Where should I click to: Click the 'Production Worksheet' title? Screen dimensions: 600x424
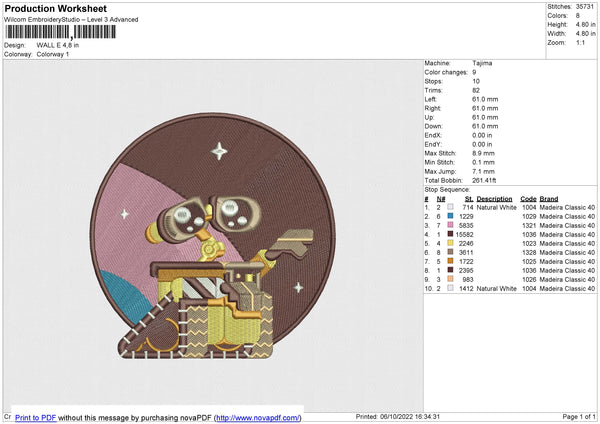coord(55,8)
